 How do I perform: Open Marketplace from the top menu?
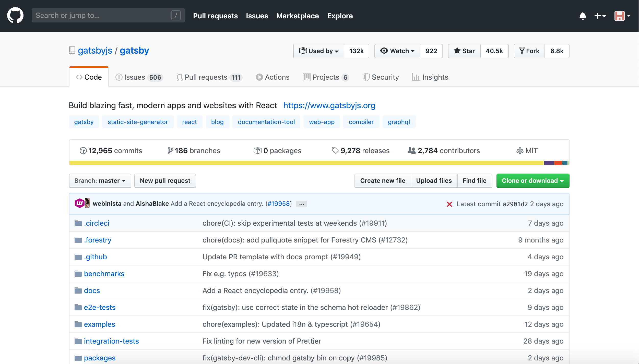click(297, 16)
